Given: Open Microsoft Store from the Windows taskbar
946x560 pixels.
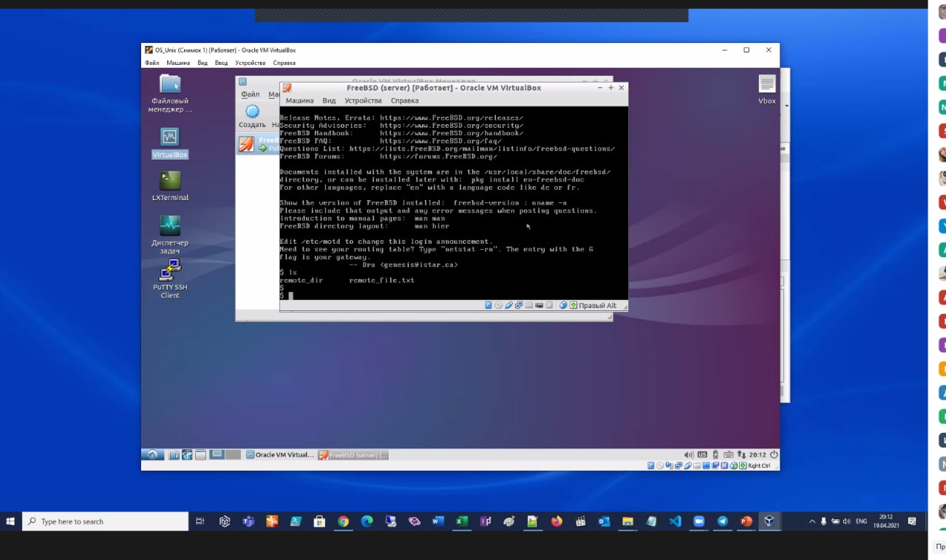Looking at the screenshot, I should [x=319, y=521].
